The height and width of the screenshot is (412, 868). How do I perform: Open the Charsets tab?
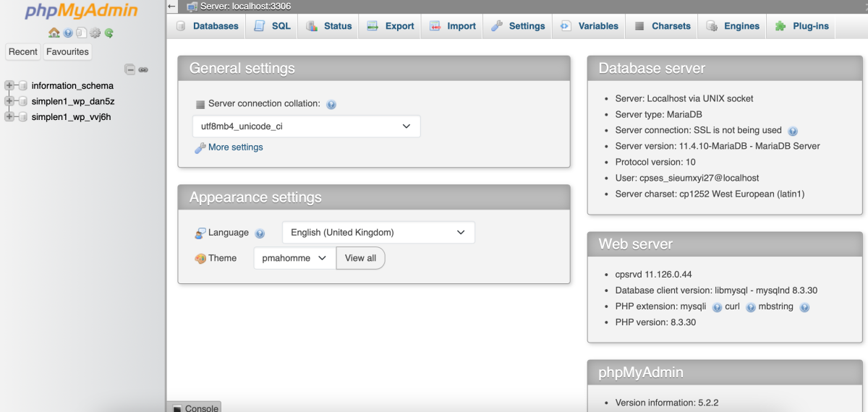tap(663, 26)
